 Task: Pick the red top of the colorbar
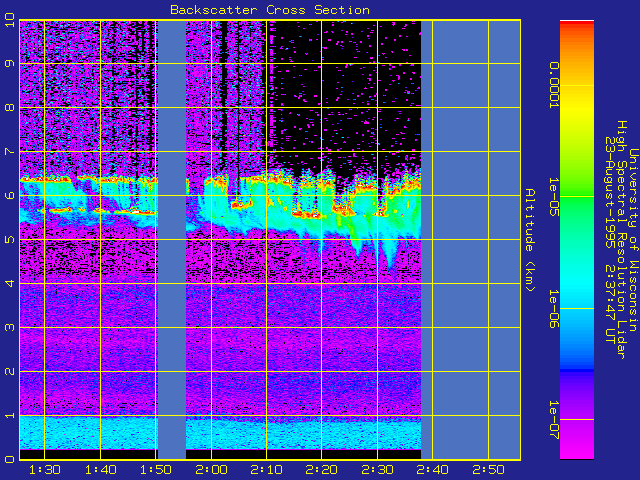click(x=577, y=25)
